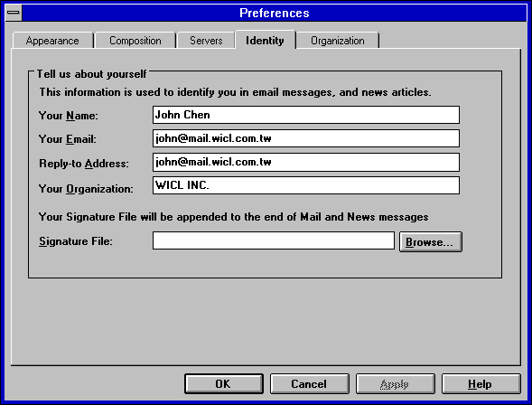Go to the Organization tab
The height and width of the screenshot is (405, 532).
(x=338, y=41)
